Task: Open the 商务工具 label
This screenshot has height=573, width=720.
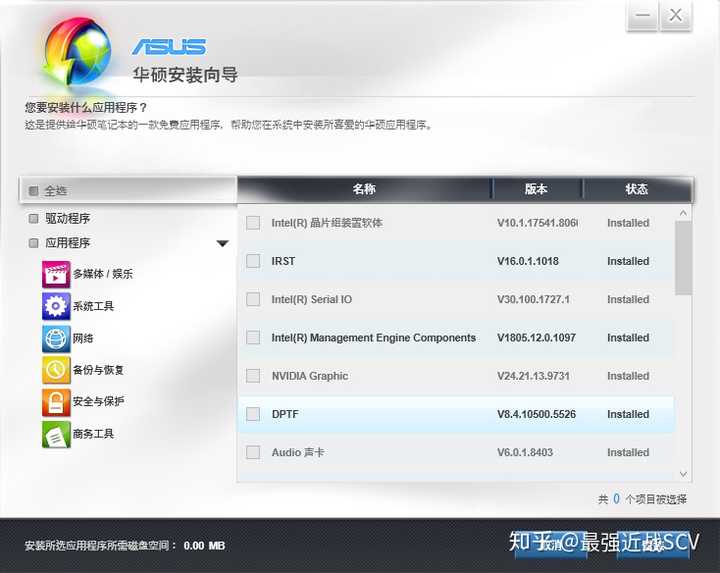Action: (93, 434)
